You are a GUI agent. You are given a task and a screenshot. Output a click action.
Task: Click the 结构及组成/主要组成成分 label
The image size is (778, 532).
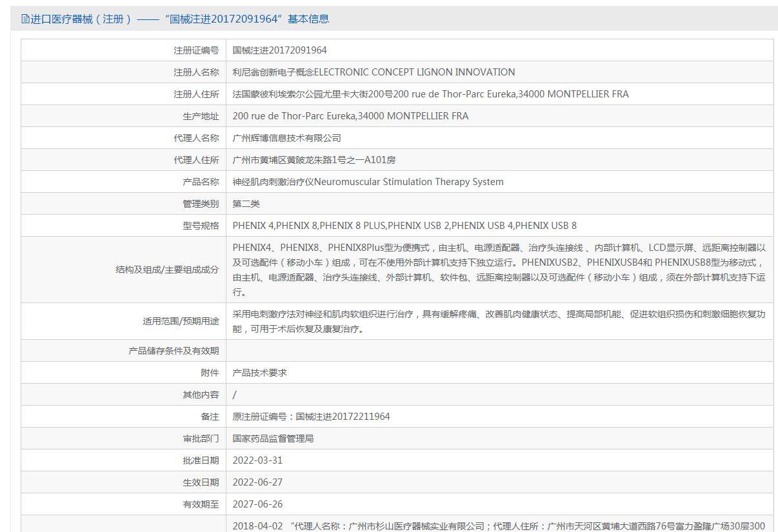coord(167,270)
